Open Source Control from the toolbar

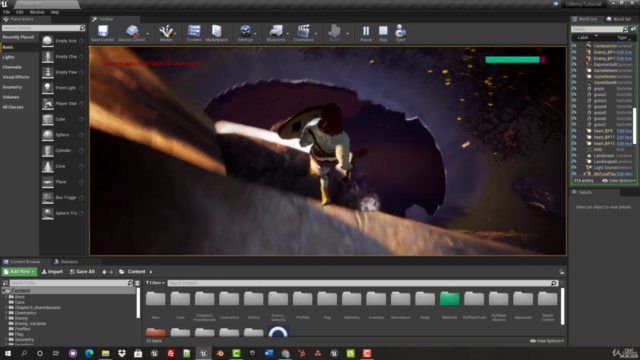pos(132,32)
